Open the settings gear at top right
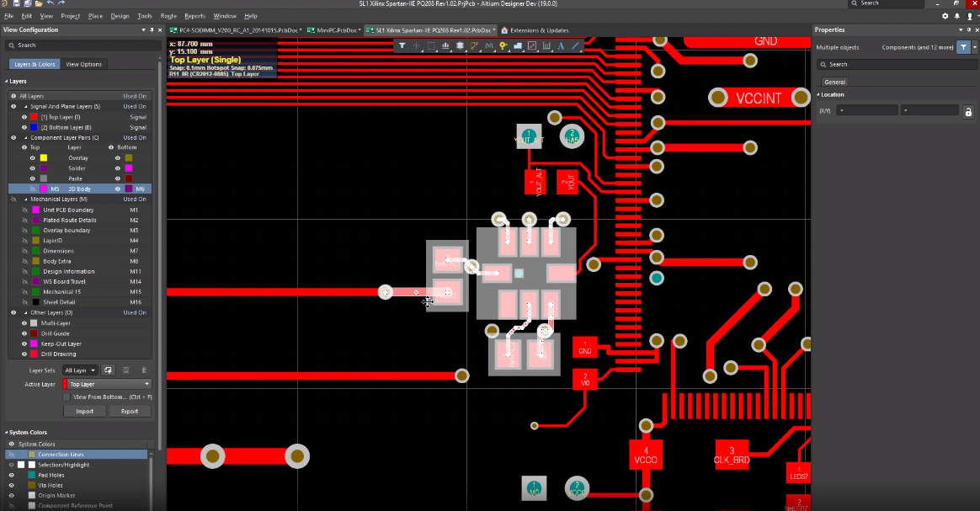Screen dimensions: 980x511 [x=945, y=16]
